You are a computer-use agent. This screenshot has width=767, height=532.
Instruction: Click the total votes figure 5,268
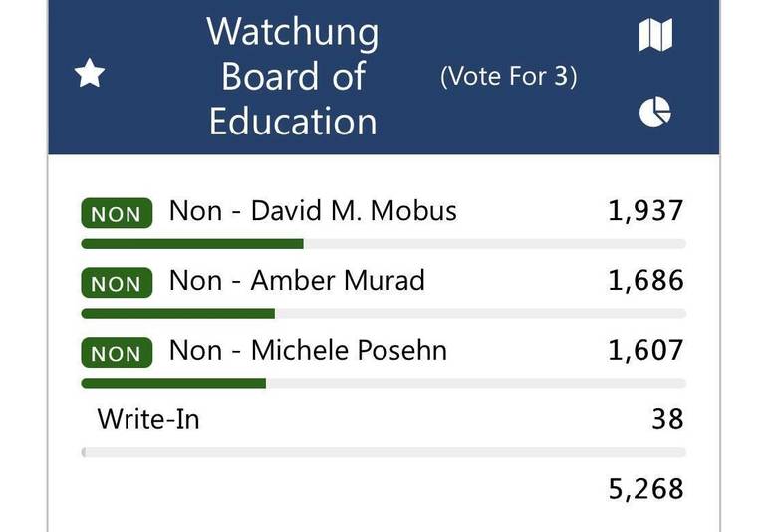coord(645,489)
